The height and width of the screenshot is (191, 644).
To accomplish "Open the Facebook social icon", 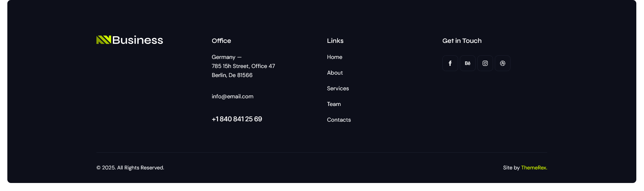I will point(450,63).
